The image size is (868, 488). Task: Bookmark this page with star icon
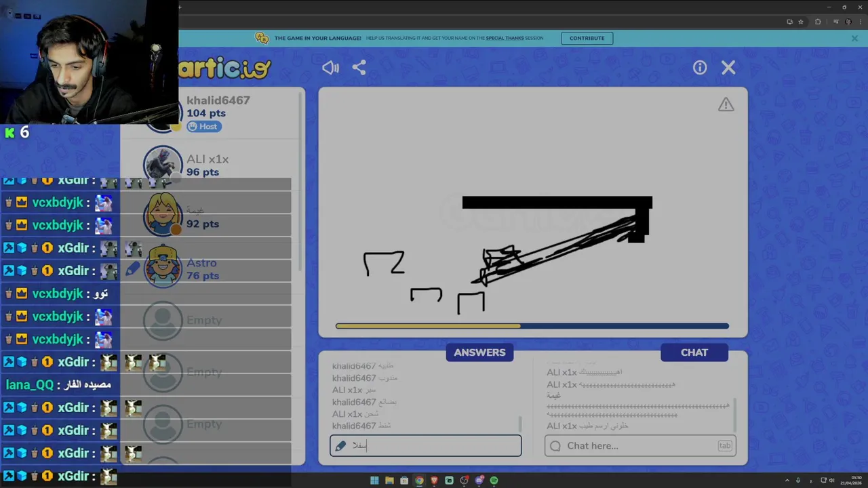(x=800, y=22)
